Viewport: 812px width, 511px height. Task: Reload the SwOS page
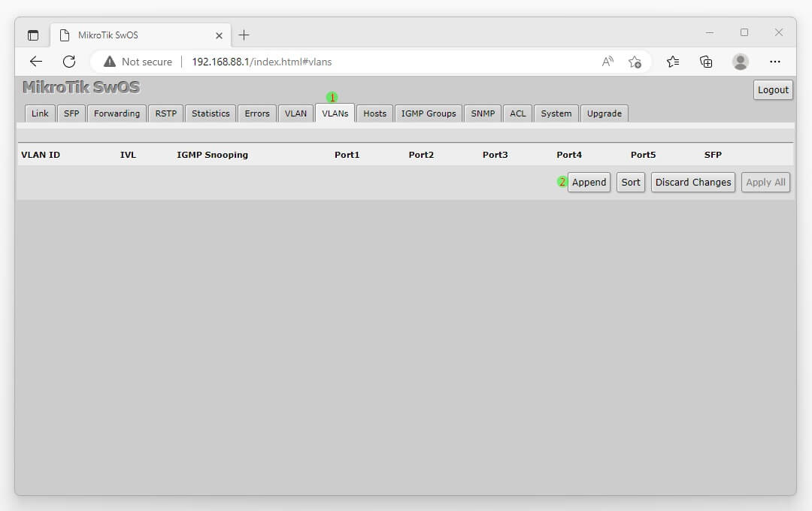[69, 62]
